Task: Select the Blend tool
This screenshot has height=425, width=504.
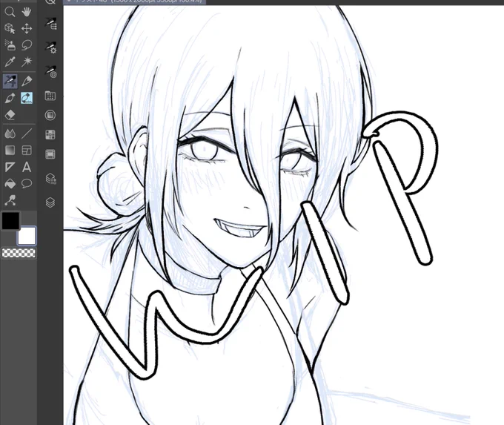Action: point(10,134)
